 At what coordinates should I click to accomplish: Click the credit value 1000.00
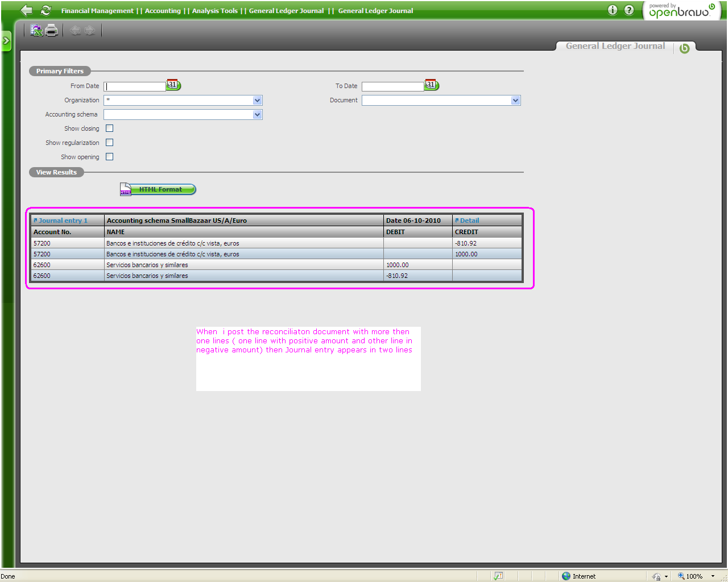pos(466,254)
